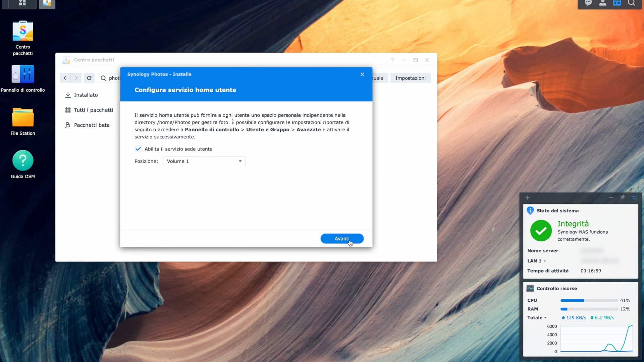Open the Posizione Volume 1 dropdown
Screen dimensions: 644x362
click(x=204, y=161)
